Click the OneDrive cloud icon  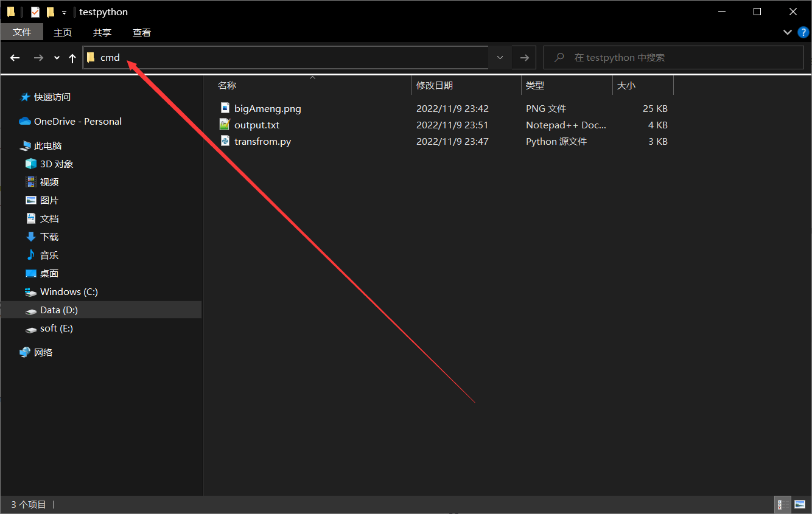[x=25, y=121]
